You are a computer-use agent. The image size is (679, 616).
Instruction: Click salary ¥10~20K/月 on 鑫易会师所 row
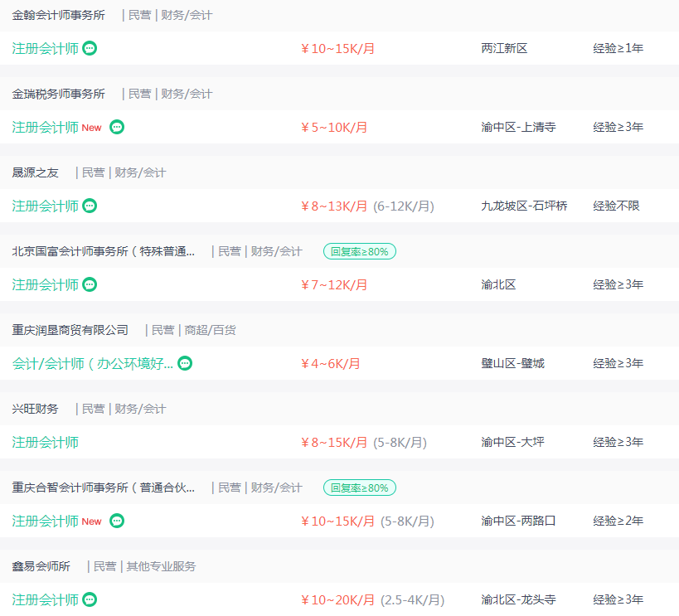(337, 599)
